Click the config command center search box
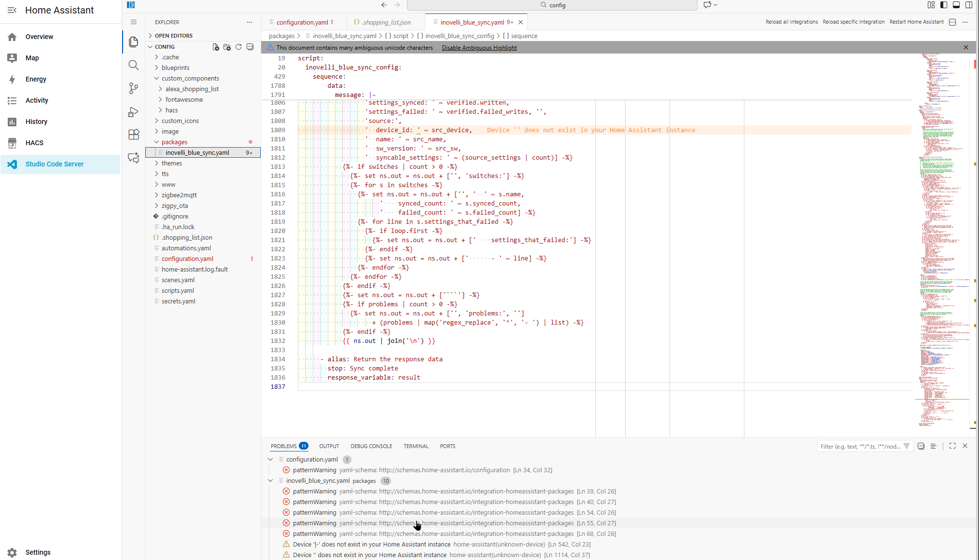The height and width of the screenshot is (560, 979). [552, 5]
